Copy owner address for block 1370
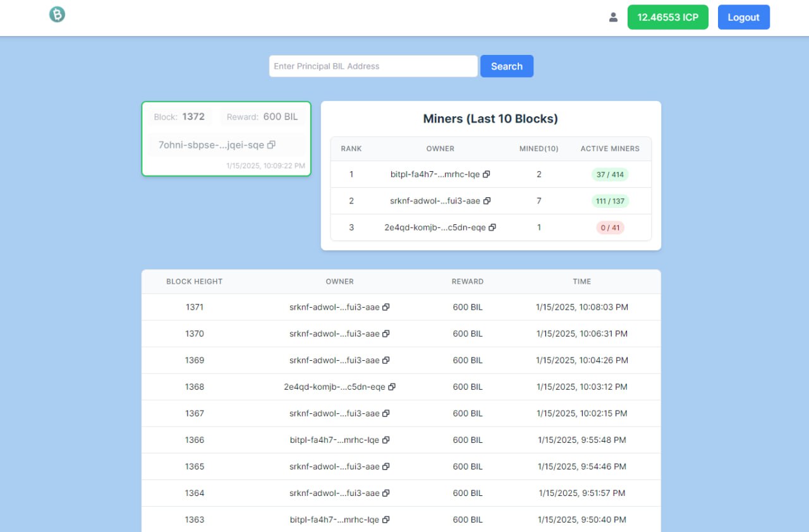Screen dimensions: 809x532 tap(386, 334)
